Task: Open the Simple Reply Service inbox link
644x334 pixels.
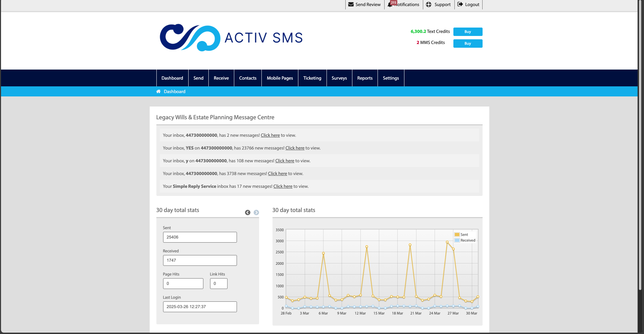Action: (x=283, y=186)
